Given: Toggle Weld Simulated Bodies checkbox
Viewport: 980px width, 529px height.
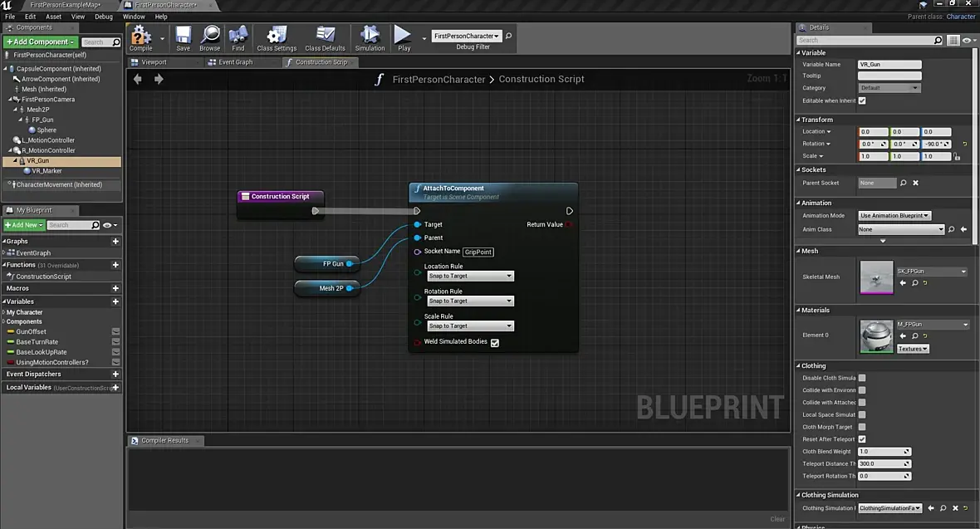Looking at the screenshot, I should coord(495,343).
